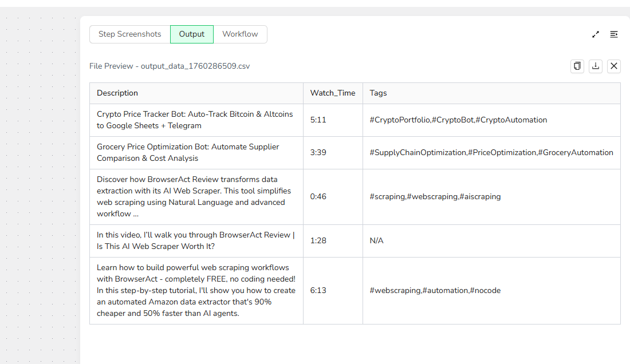Click the 5:11 watch time cell
630x364 pixels.
point(318,120)
